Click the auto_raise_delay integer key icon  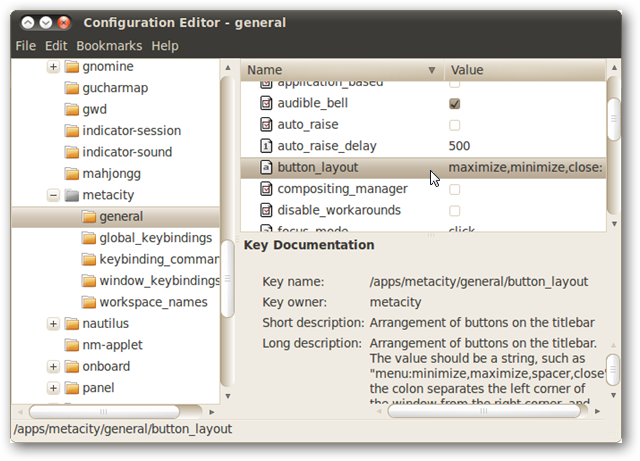[266, 146]
